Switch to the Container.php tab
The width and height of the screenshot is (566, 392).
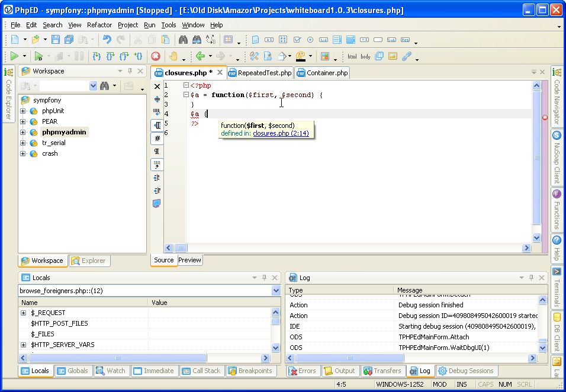point(322,73)
